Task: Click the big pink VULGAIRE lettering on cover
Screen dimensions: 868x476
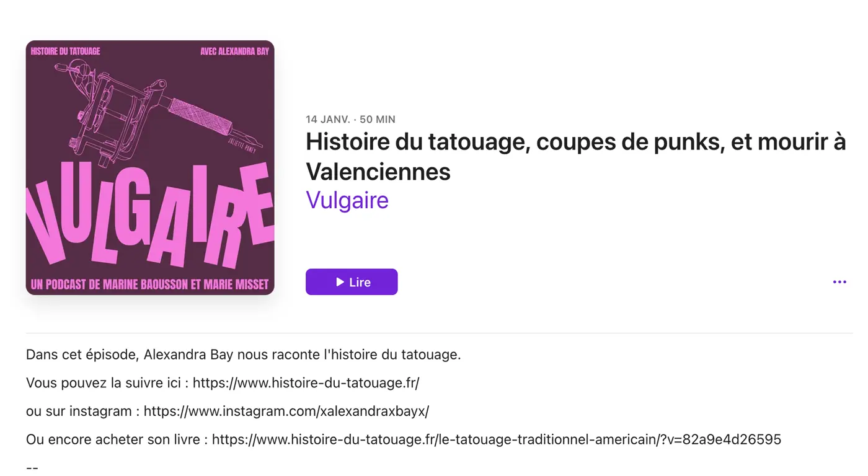Action: 150,217
